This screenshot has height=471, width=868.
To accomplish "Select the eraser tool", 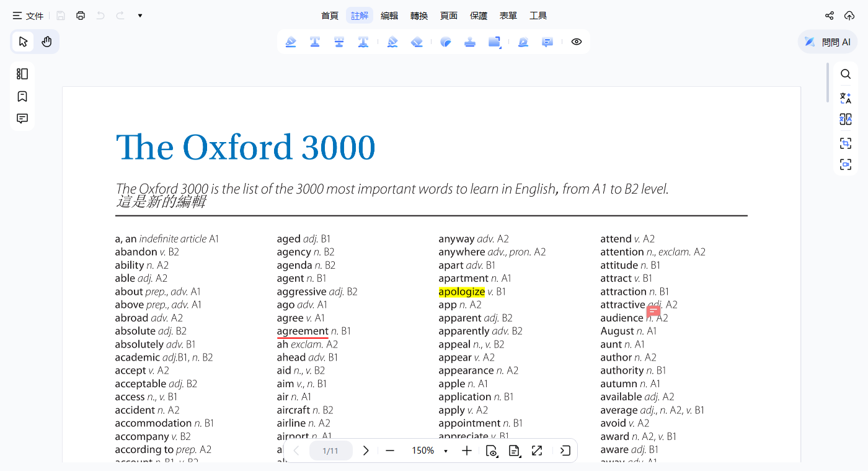I will coord(417,42).
